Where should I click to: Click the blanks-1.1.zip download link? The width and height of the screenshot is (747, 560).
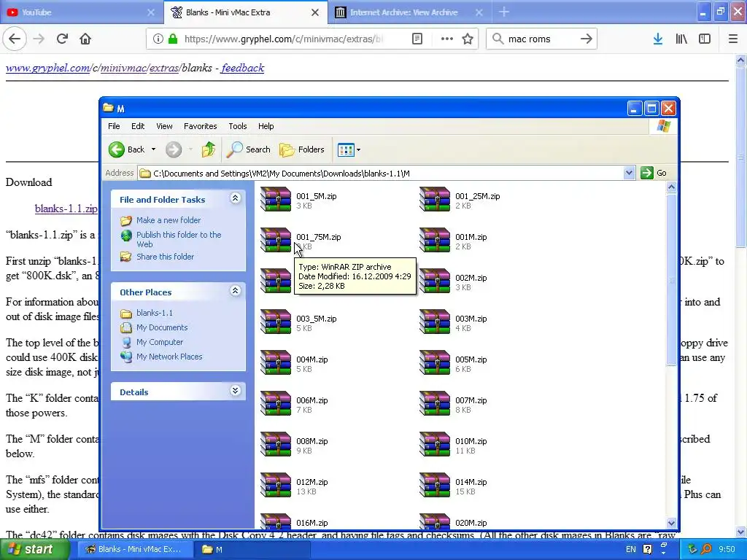click(x=66, y=209)
